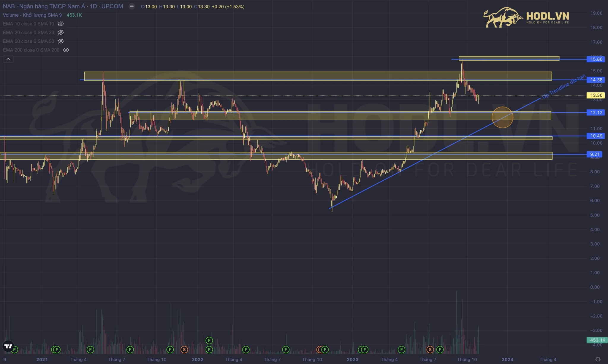608x364 pixels.
Task: Click the orange S marker near Tháng 7 2023
Action: (x=430, y=350)
